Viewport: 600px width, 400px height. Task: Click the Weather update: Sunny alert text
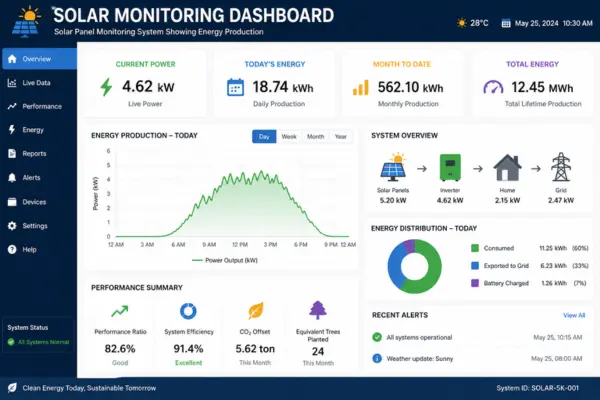pyautogui.click(x=420, y=359)
